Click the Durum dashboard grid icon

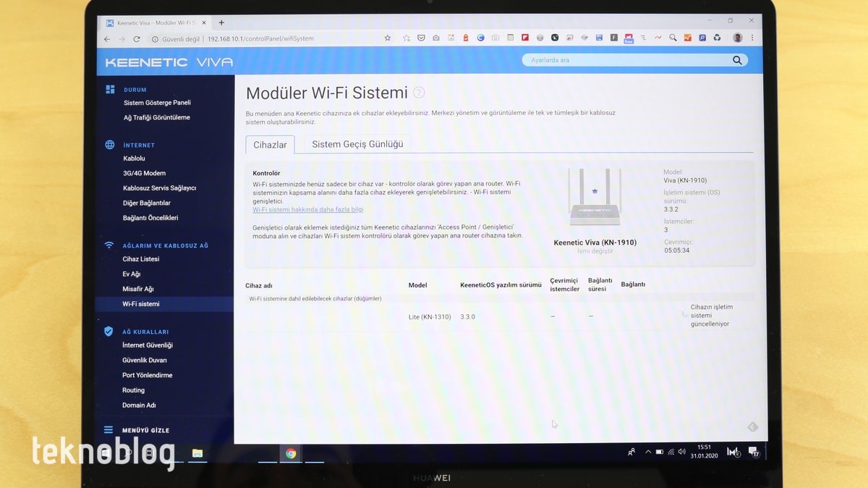(x=110, y=90)
